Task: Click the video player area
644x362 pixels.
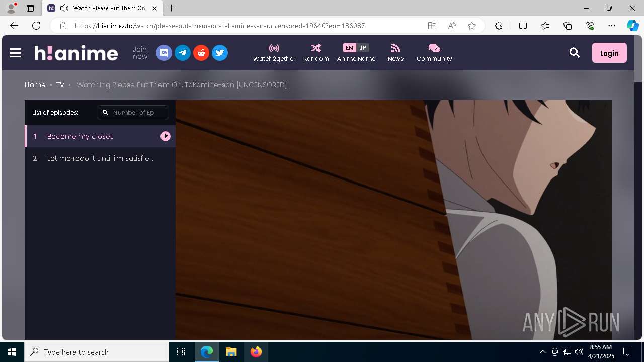Action: pyautogui.click(x=393, y=220)
